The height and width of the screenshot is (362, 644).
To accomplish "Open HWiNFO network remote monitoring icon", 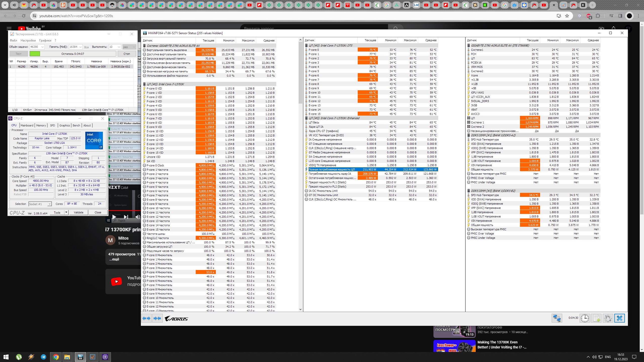I will point(556,318).
